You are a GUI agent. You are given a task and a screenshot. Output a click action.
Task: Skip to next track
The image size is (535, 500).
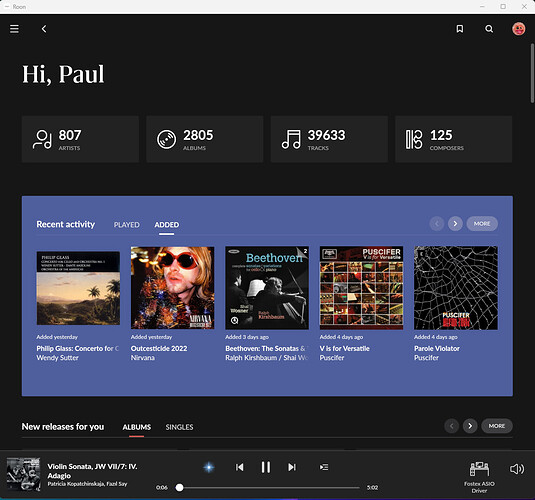(x=292, y=467)
